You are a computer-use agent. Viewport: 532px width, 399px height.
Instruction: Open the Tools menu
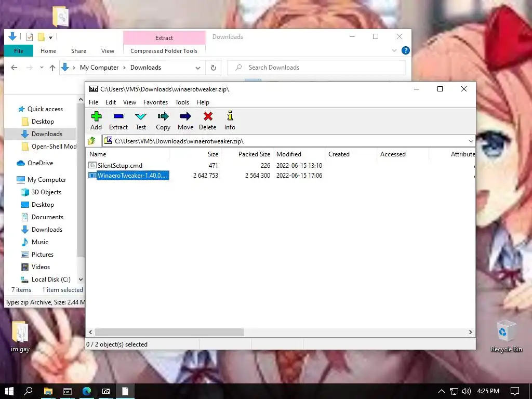[x=182, y=102]
